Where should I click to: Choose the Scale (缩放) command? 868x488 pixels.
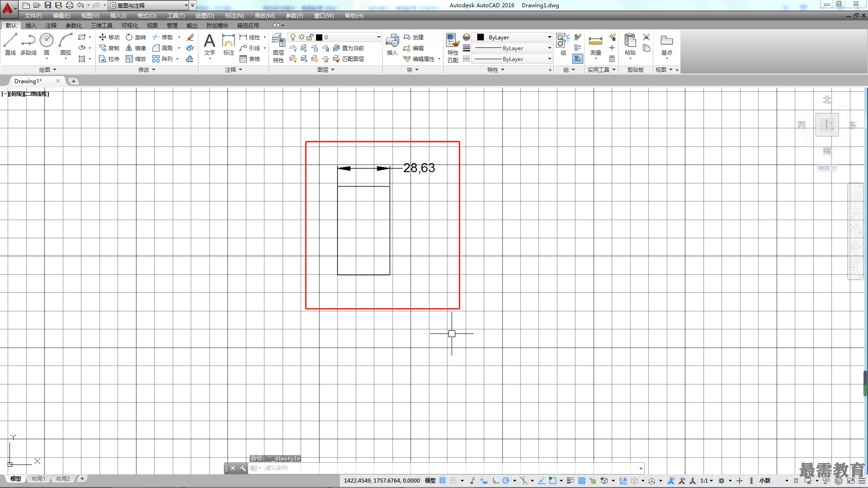136,59
